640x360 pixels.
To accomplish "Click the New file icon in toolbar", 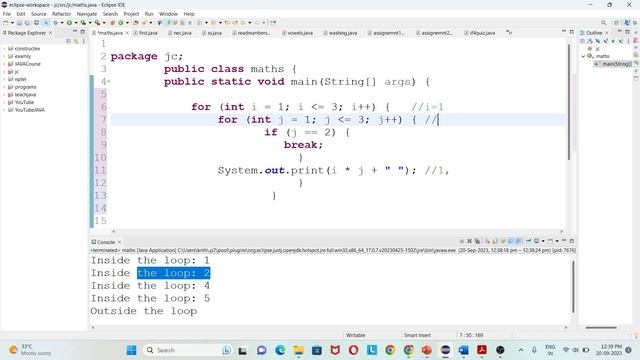I will [6, 23].
